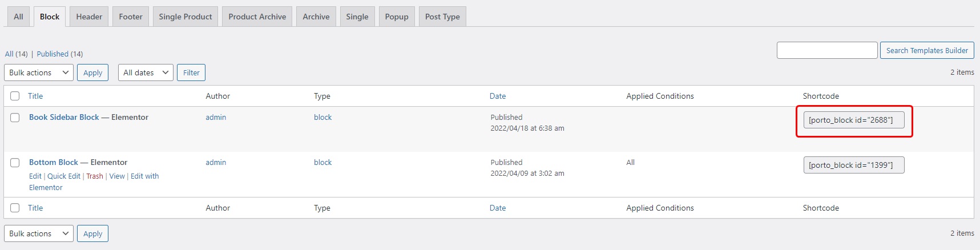Select the porto_block id 1399 shortcode field

click(853, 165)
